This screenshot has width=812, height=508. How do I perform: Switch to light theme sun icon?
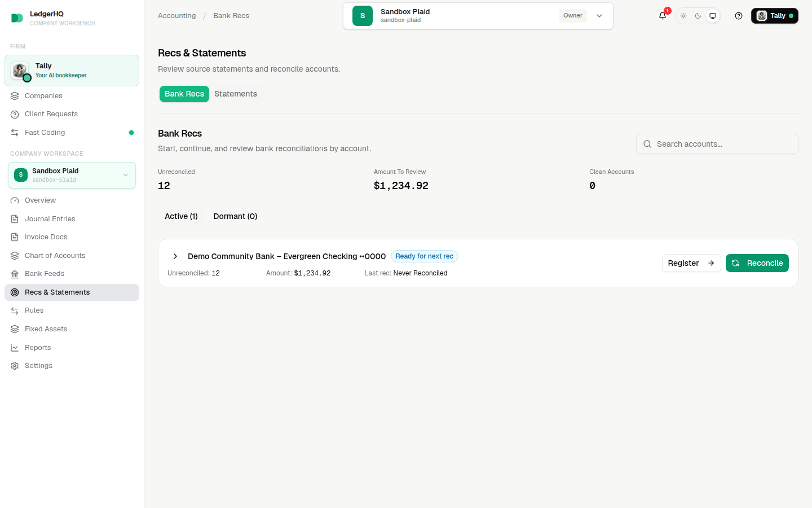(x=683, y=16)
